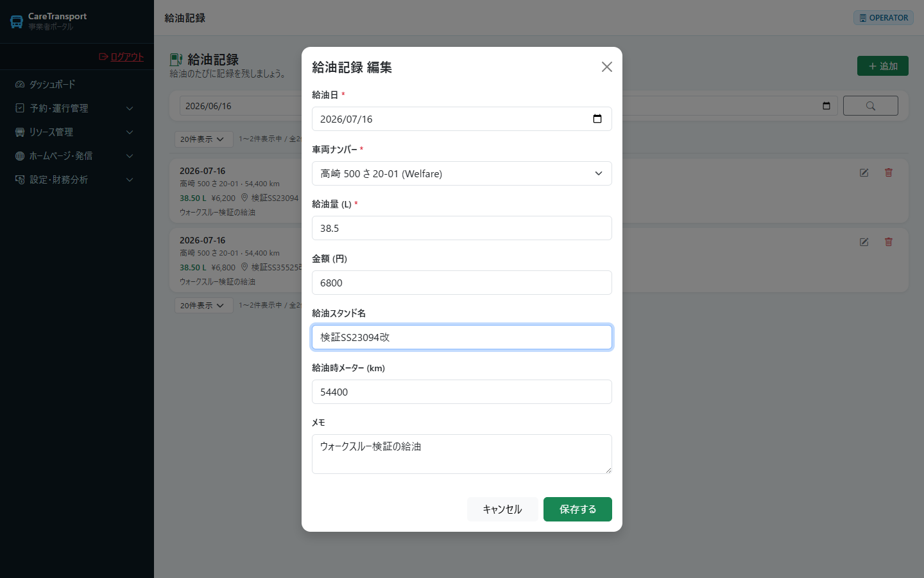Screen dimensions: 924x578
Task: Click the 保存する button
Action: coord(577,509)
